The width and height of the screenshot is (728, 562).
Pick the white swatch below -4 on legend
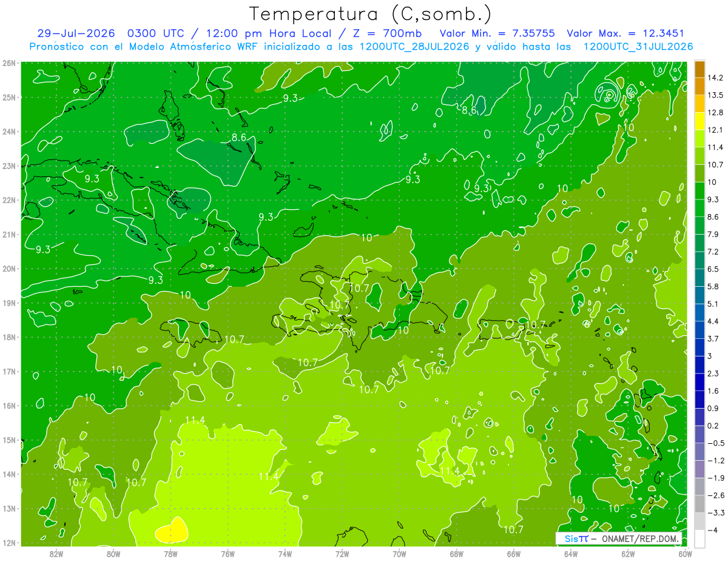click(699, 538)
